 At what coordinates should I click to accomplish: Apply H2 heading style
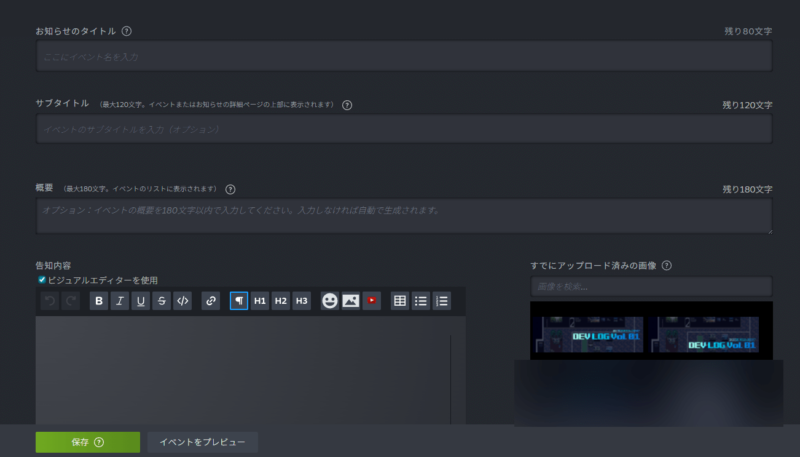tap(281, 301)
